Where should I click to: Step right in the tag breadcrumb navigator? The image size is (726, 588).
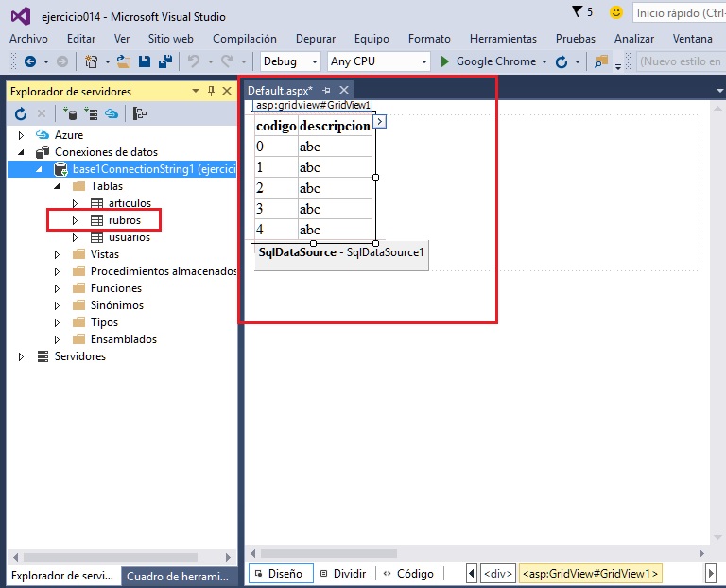click(x=711, y=574)
